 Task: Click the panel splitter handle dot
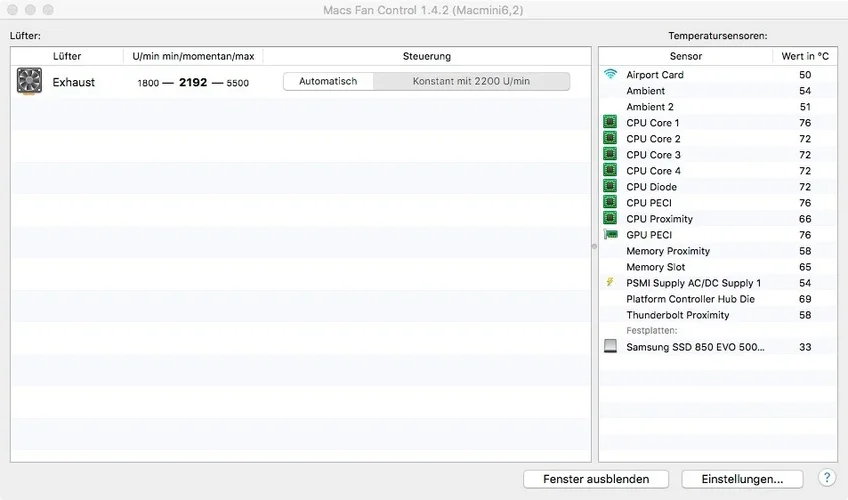click(x=594, y=246)
